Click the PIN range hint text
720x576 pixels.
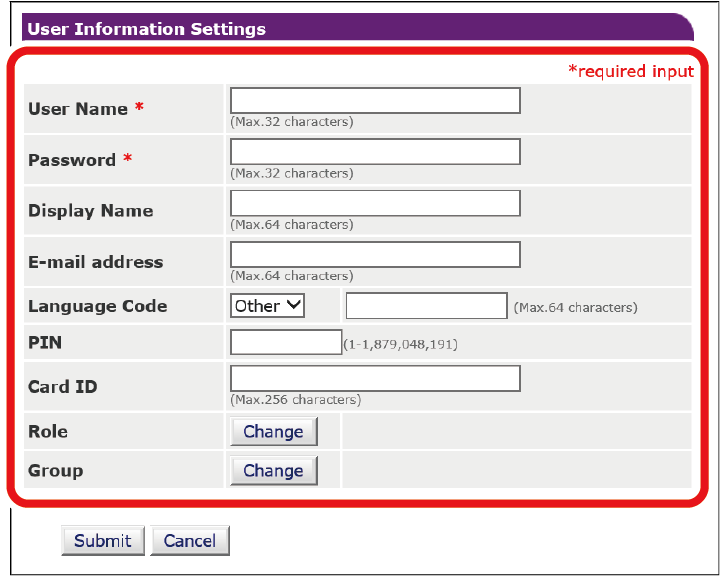(401, 344)
